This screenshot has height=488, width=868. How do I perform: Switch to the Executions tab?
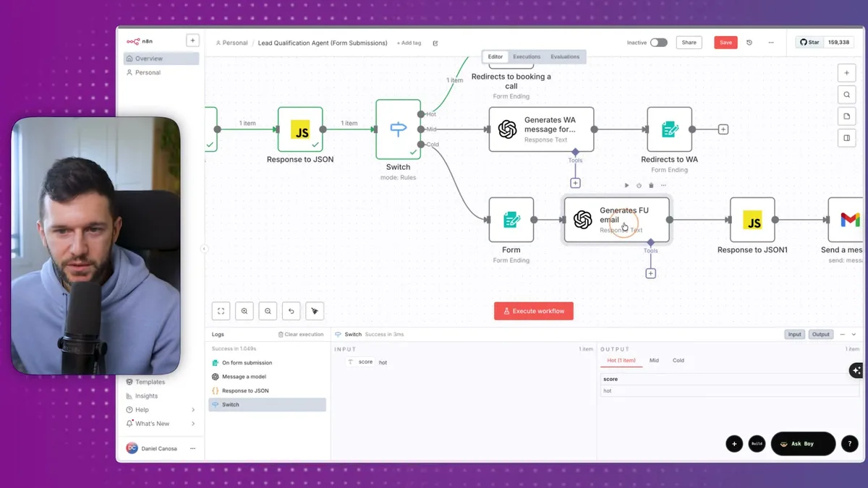click(526, 56)
